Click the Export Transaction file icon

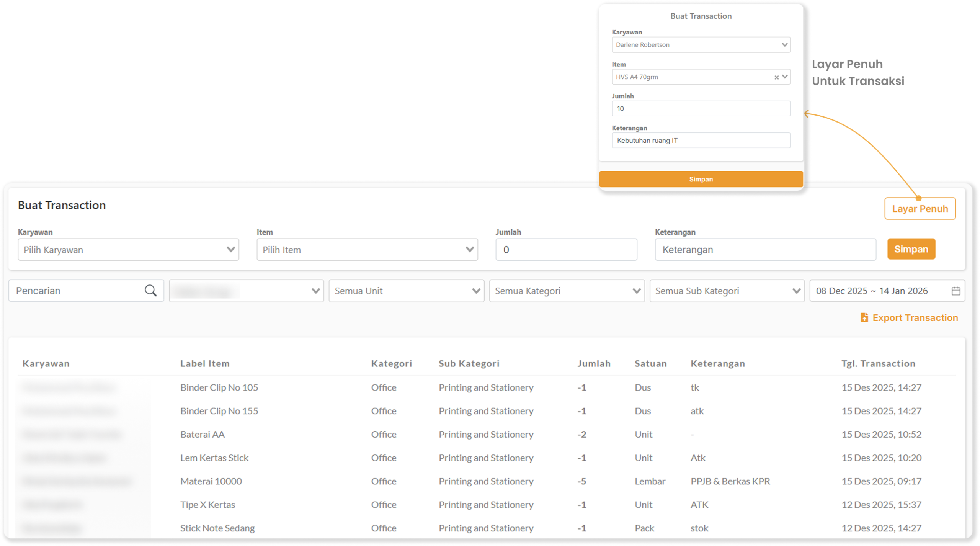click(x=864, y=317)
